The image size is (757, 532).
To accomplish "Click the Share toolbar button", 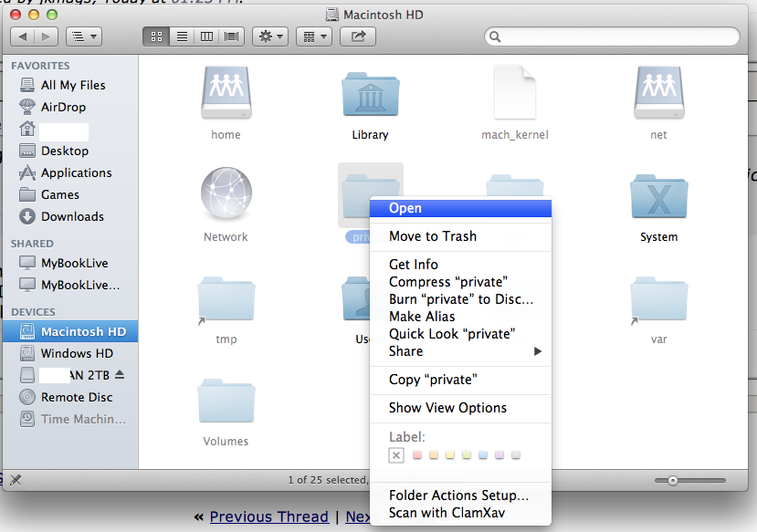I will click(358, 37).
